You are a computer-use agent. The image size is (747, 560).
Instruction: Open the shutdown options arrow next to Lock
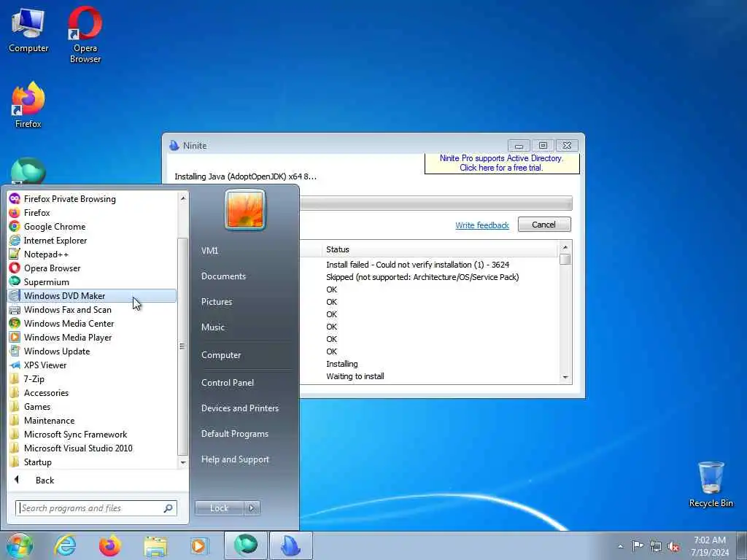pos(252,508)
